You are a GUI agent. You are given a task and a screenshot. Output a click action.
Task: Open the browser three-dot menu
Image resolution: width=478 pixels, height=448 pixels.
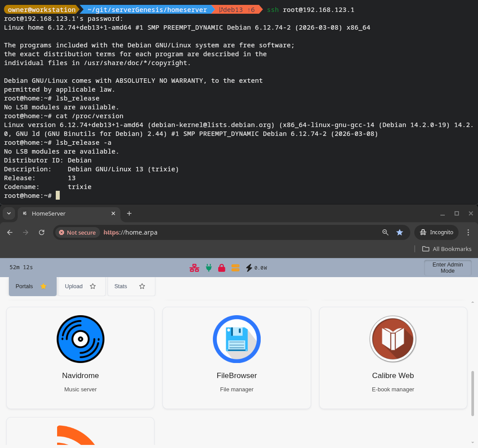(468, 232)
